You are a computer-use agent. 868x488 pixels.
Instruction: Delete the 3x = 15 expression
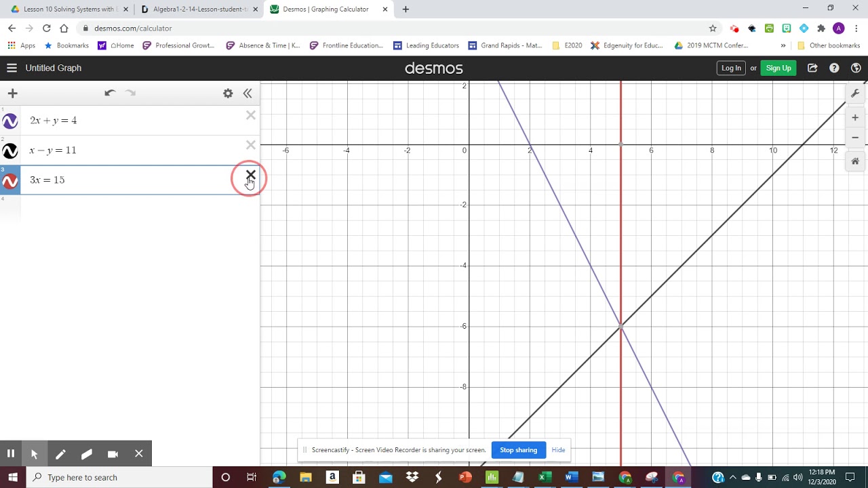(251, 175)
